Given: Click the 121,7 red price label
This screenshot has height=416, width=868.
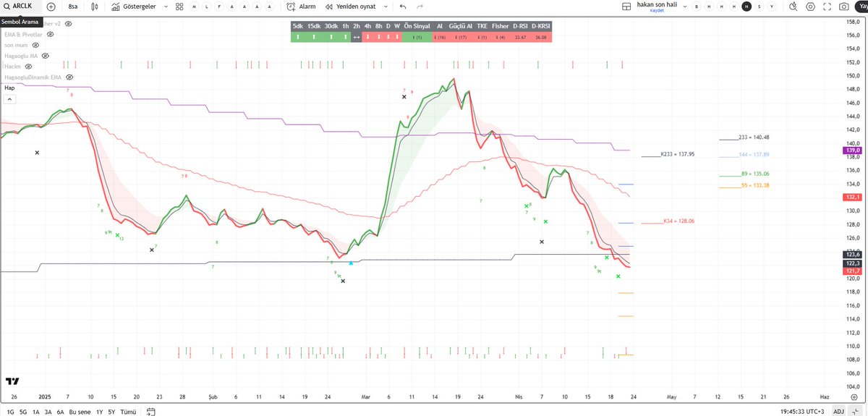Looking at the screenshot, I should (x=853, y=271).
